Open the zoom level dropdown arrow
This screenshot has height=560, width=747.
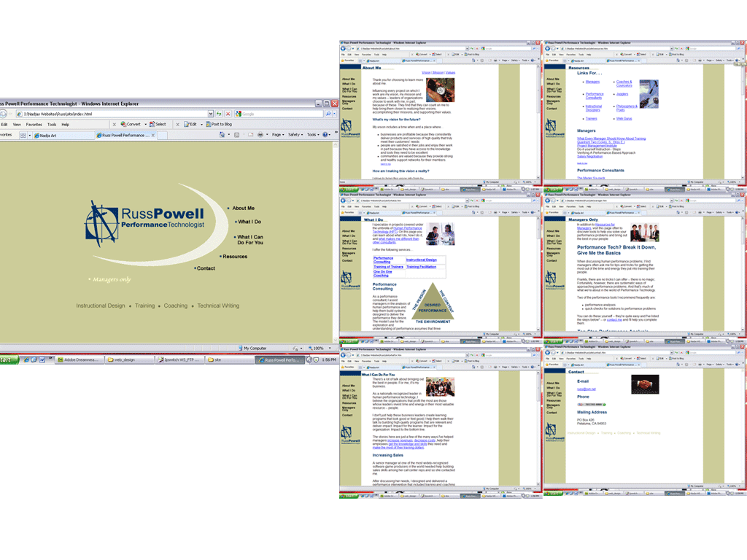[x=330, y=348]
